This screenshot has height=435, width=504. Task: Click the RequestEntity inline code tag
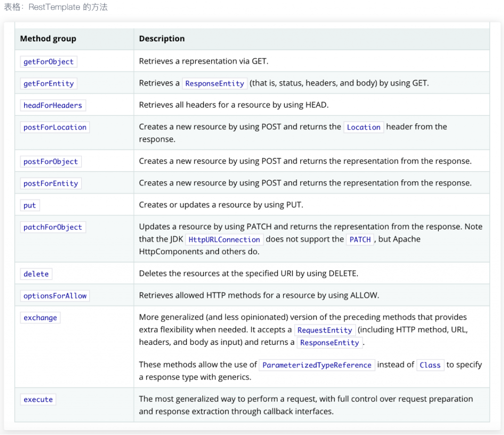tap(325, 330)
